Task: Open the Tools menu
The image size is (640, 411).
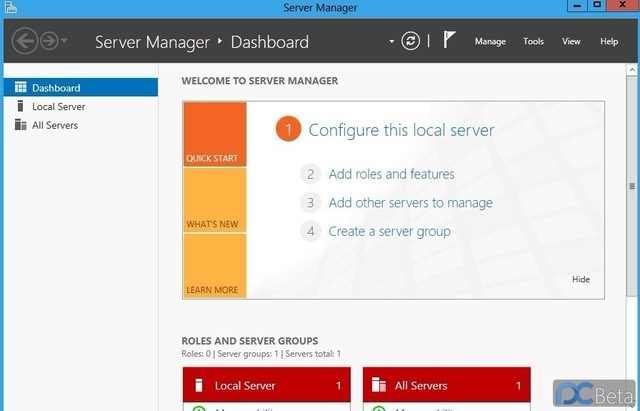Action: pyautogui.click(x=533, y=41)
